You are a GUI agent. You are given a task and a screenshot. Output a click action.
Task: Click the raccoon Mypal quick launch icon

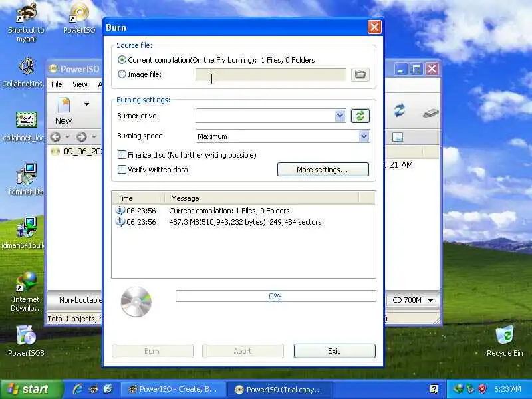click(x=93, y=389)
